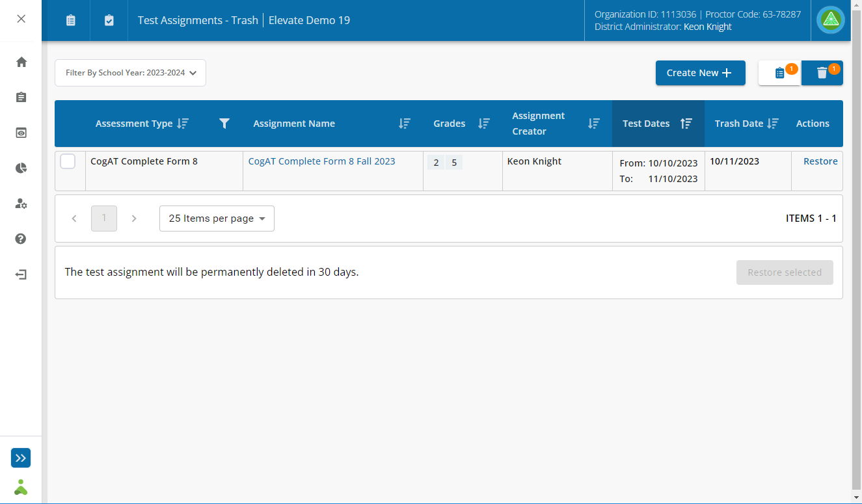This screenshot has height=504, width=862.
Task: Expand the collapsed sidebar with double arrows
Action: [20, 458]
